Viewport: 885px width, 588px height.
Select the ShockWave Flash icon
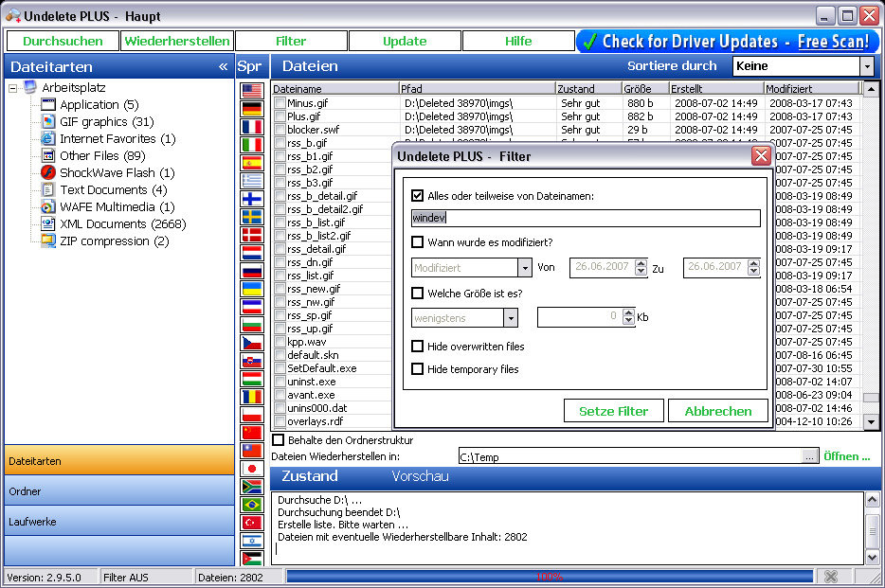coord(48,172)
